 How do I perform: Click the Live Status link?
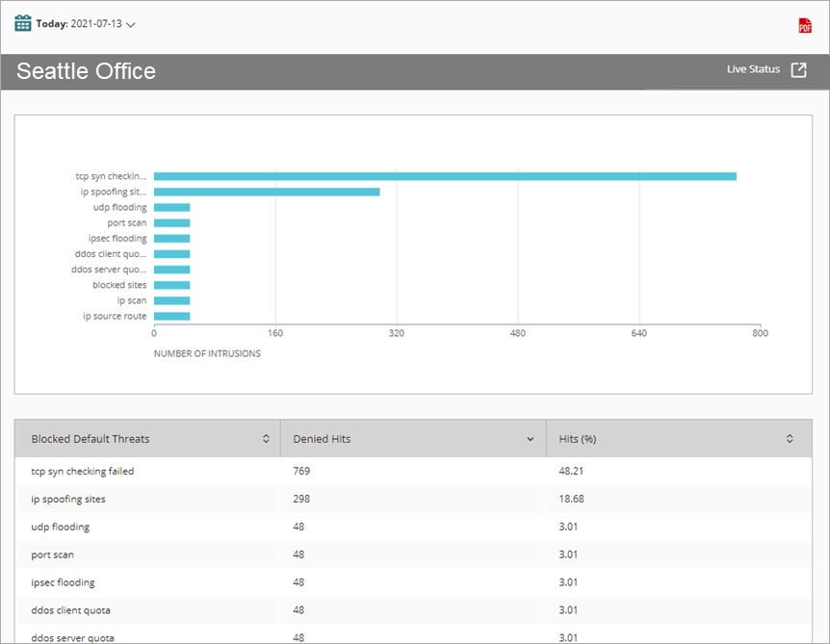click(x=753, y=68)
